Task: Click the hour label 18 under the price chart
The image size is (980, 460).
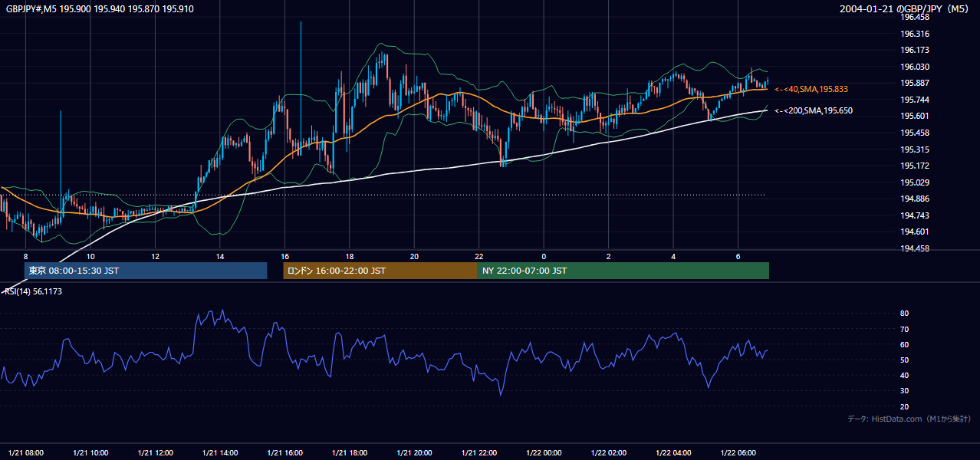Action: click(350, 256)
